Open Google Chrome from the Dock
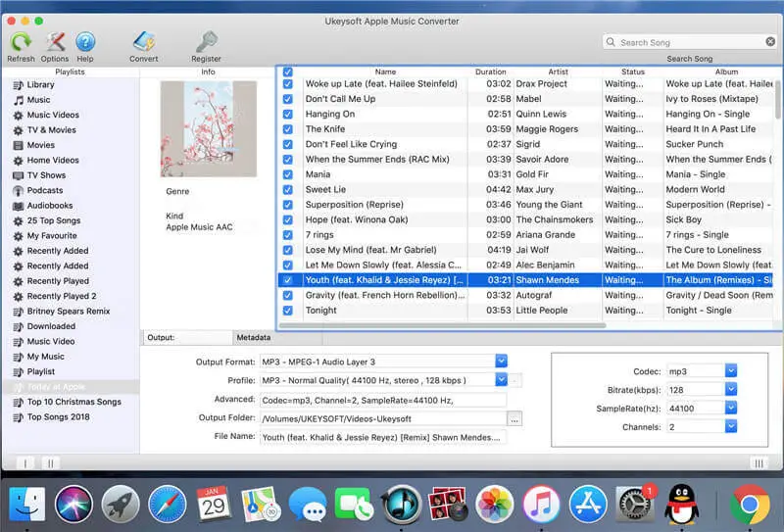This screenshot has width=784, height=532. tap(749, 505)
